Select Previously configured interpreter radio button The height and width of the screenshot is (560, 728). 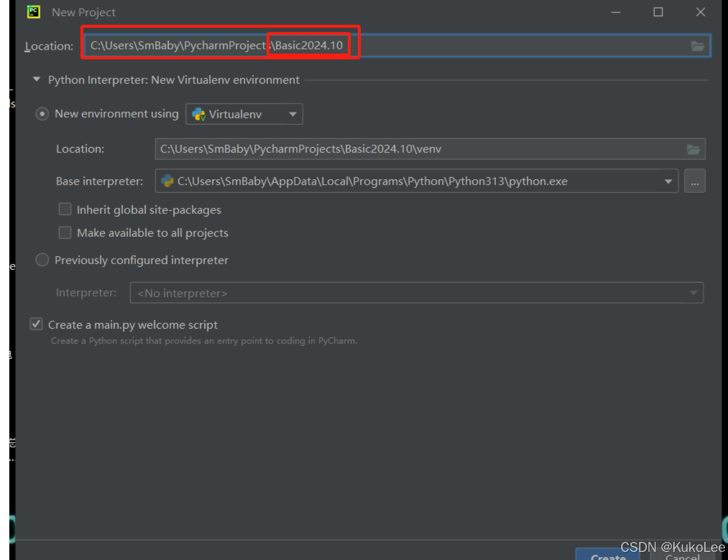(42, 260)
